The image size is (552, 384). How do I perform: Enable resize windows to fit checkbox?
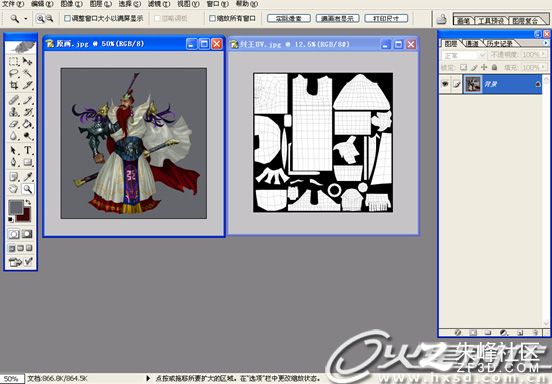[x=68, y=18]
